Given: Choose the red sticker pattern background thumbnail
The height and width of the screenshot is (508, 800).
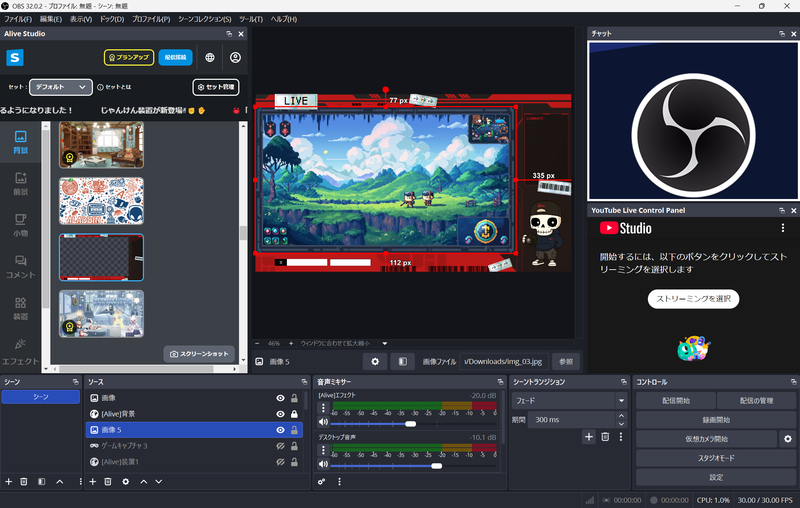Looking at the screenshot, I should pyautogui.click(x=101, y=201).
